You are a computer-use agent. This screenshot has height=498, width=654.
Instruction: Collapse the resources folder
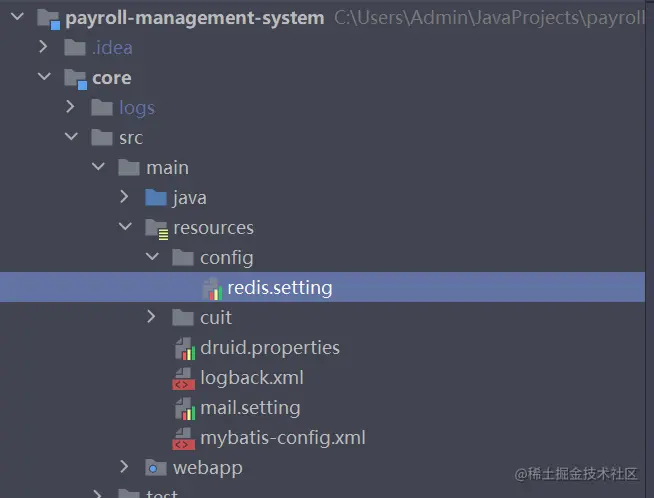125,226
